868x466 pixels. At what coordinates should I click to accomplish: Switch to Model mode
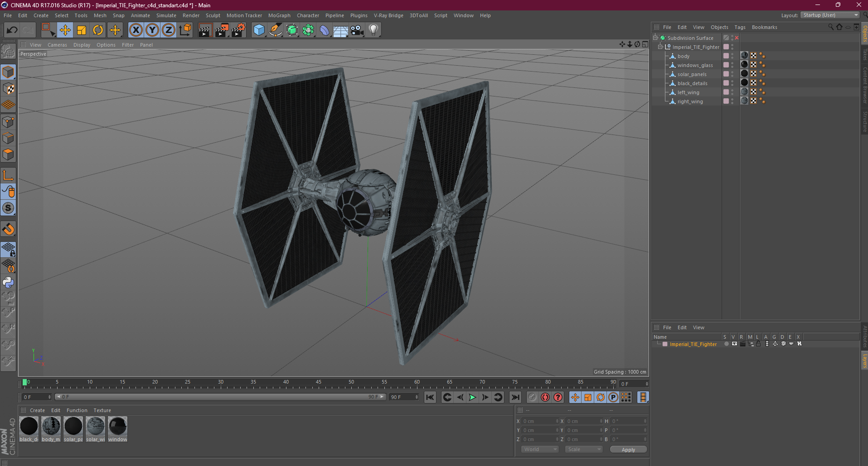click(8, 72)
